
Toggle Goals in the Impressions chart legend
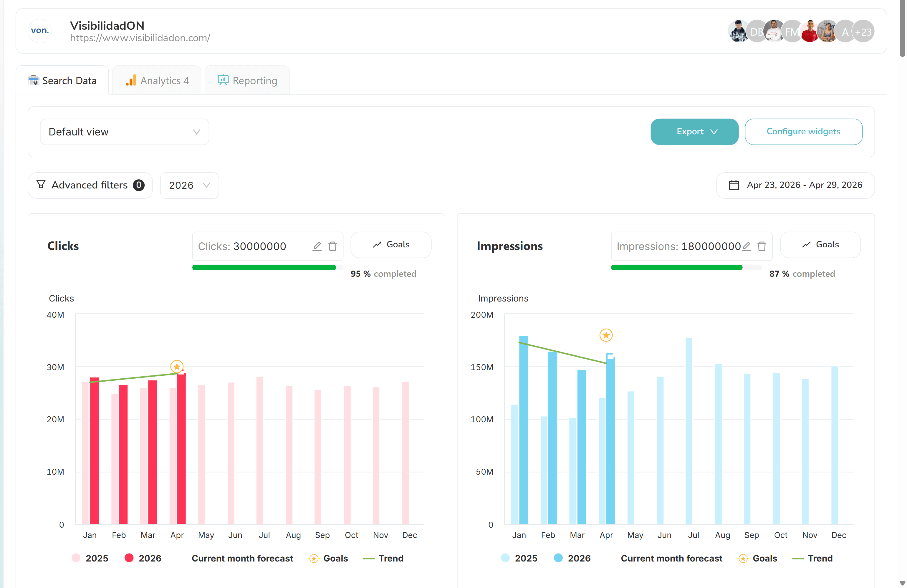pos(757,558)
